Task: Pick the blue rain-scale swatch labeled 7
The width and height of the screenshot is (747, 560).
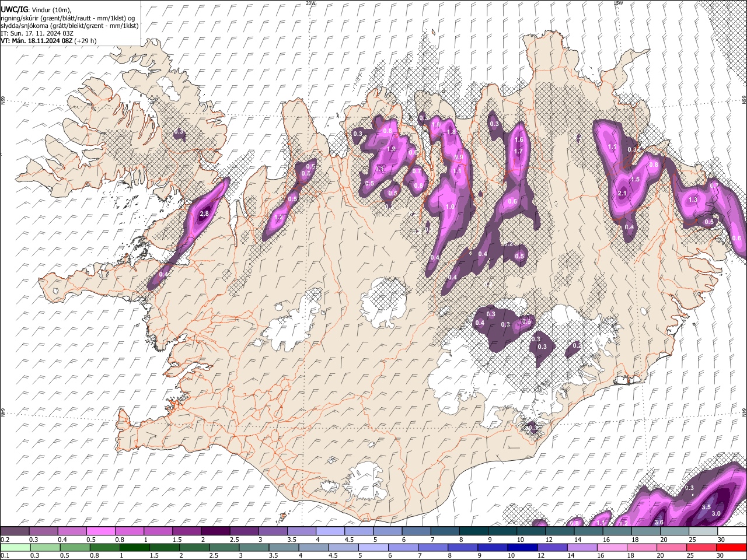Action: pos(433,547)
